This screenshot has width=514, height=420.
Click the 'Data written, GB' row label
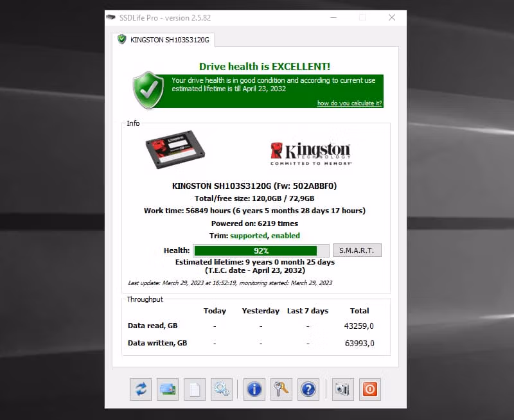click(x=157, y=343)
